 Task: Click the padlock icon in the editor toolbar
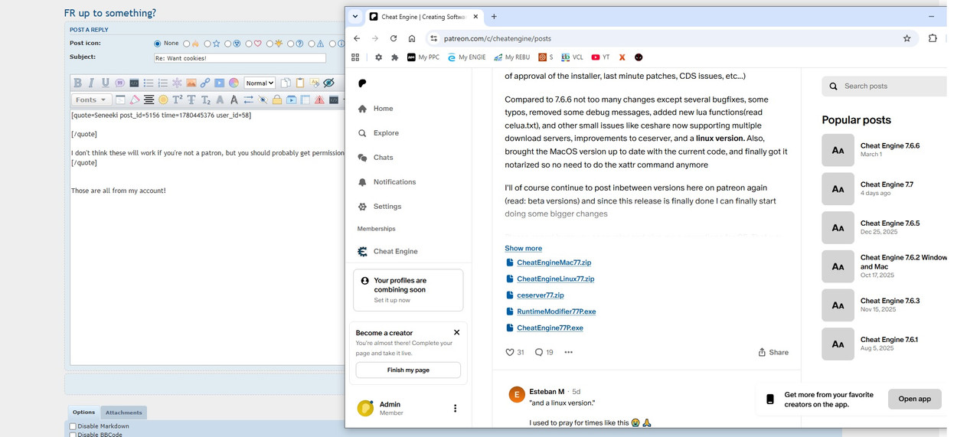[277, 99]
